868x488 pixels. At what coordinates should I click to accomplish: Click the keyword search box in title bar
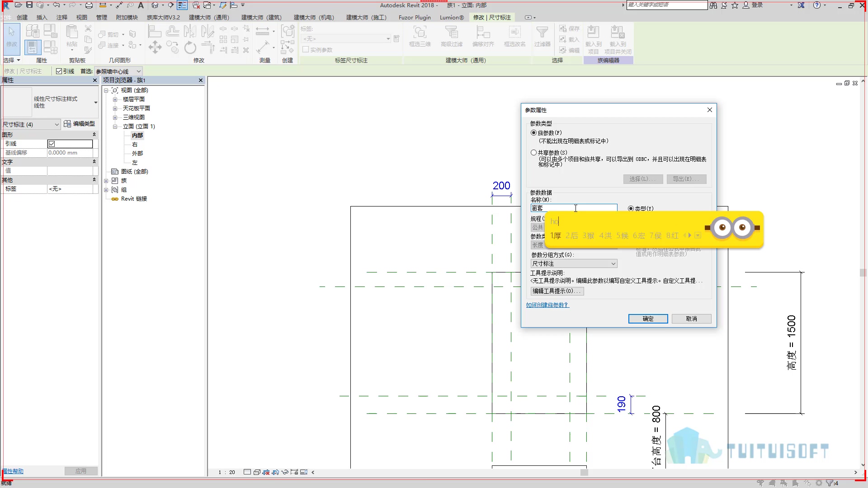click(667, 5)
